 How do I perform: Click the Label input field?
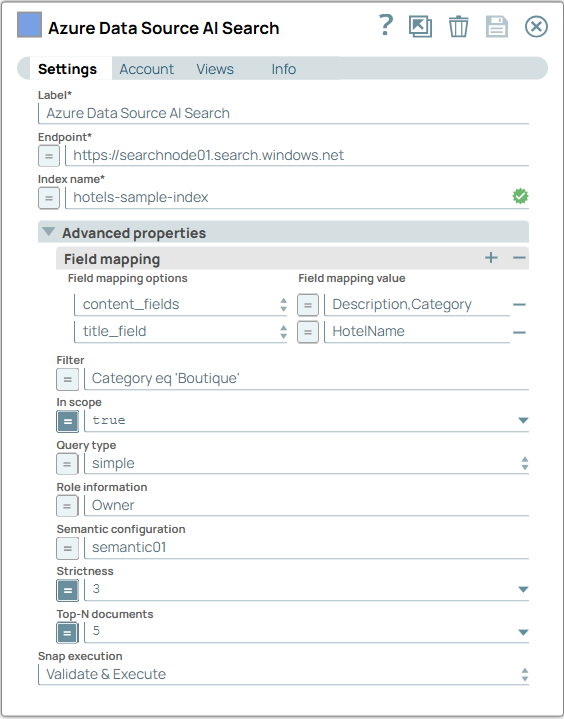coord(283,113)
